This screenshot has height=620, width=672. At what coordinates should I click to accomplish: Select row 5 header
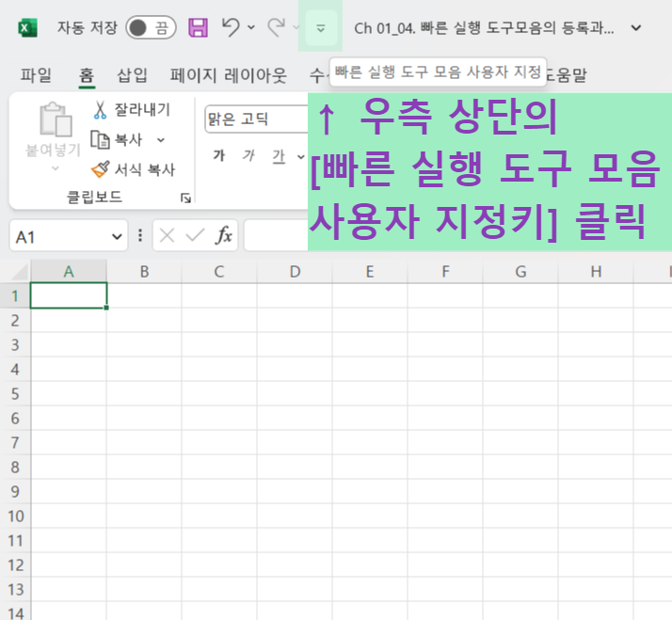pos(15,393)
